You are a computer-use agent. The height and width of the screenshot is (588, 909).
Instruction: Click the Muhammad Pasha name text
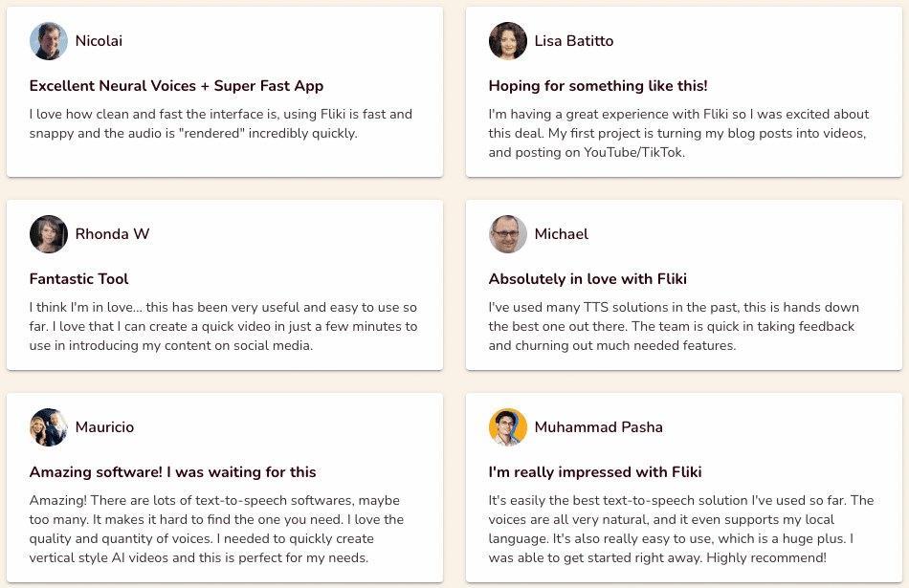pyautogui.click(x=598, y=427)
